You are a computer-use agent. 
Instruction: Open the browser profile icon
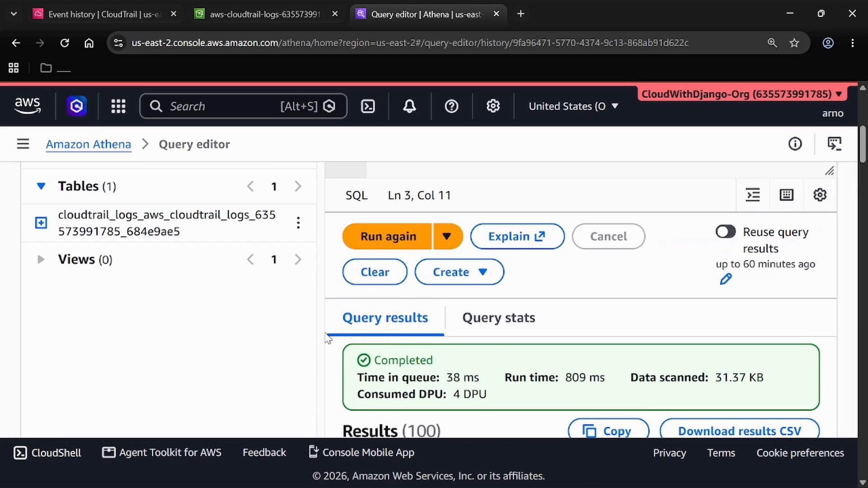pyautogui.click(x=828, y=43)
